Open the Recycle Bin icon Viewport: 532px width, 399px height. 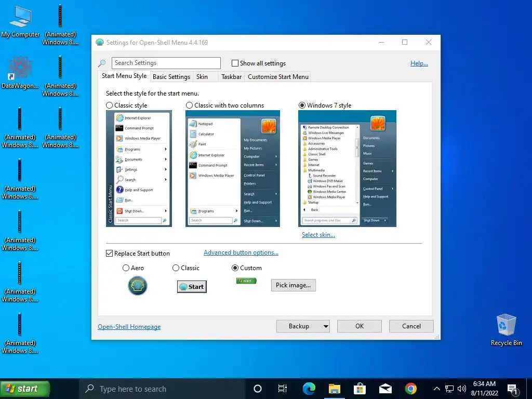coord(506,330)
